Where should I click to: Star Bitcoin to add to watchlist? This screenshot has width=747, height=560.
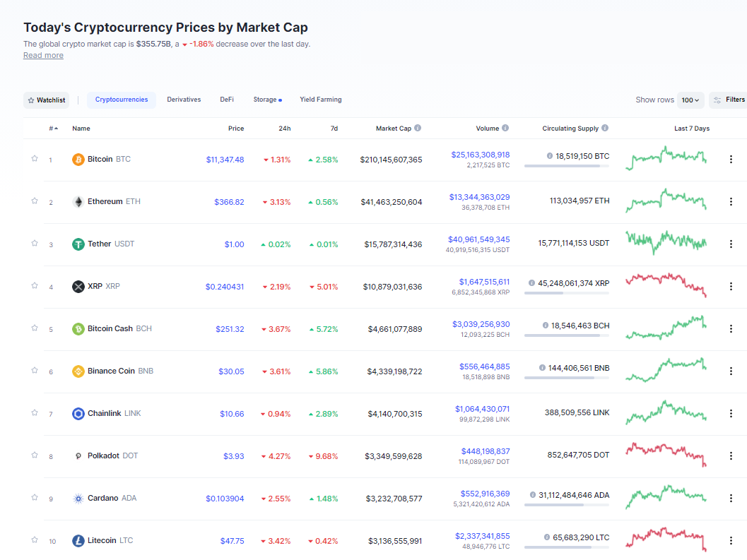pyautogui.click(x=35, y=159)
